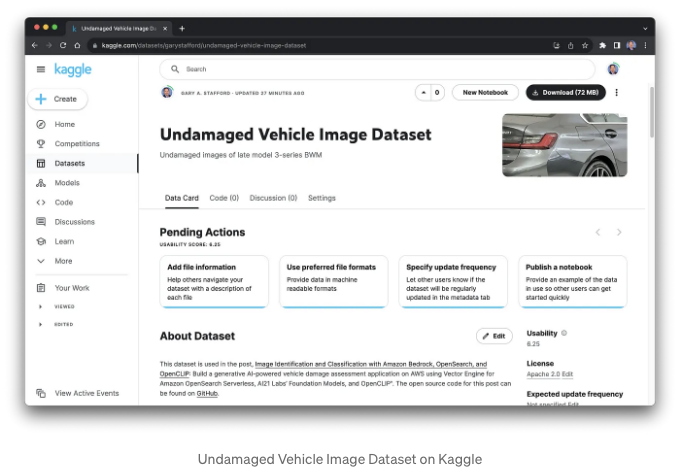Click the browser address bar URL

204,45
